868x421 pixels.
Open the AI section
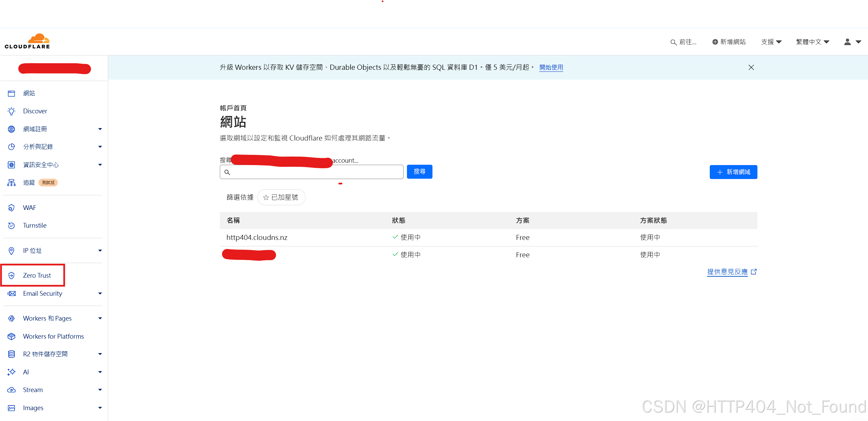click(26, 372)
